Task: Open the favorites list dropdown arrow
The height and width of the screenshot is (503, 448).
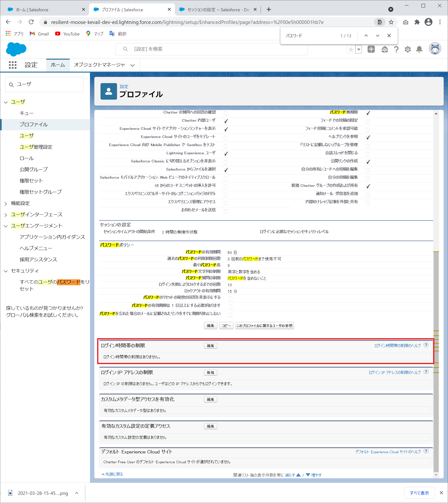Action: pos(359,50)
